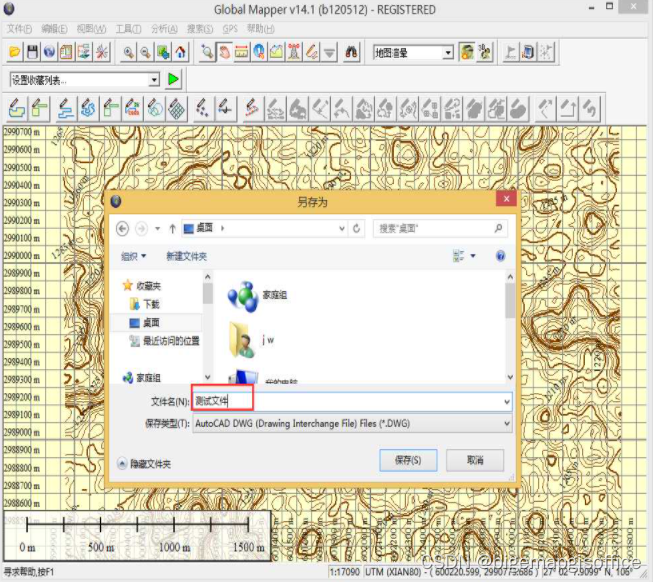Open the recent locations arrow dropdown
This screenshot has width=656, height=582.
click(x=158, y=228)
